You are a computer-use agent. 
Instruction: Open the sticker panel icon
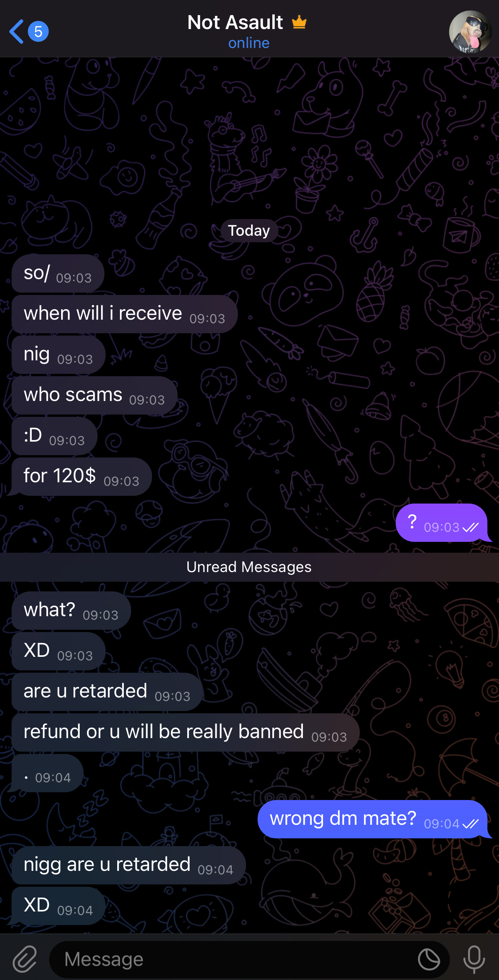[x=429, y=959]
